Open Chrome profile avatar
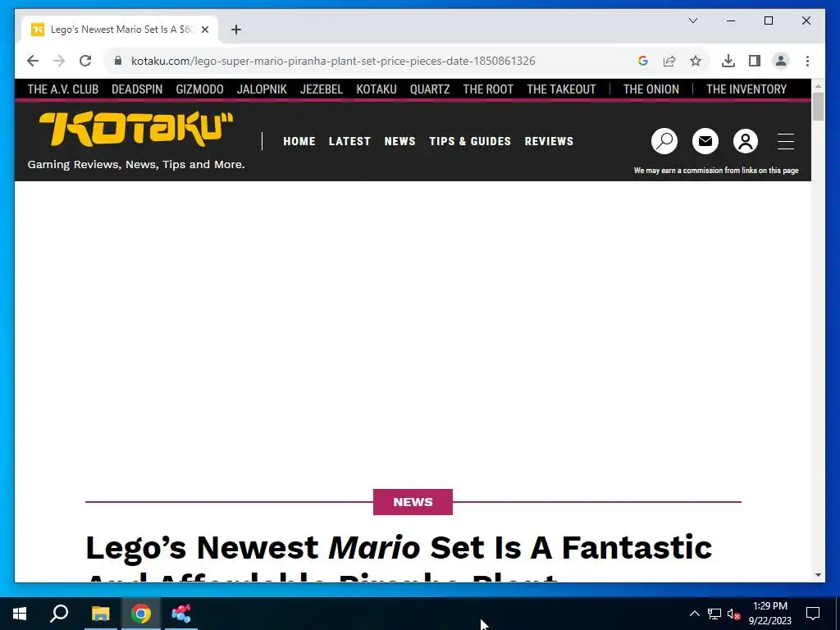840x630 pixels. coord(781,61)
